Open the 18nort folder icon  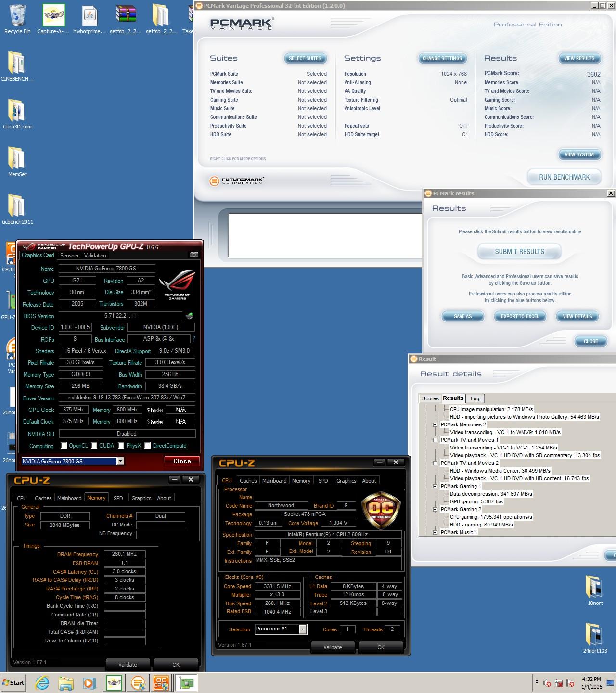coord(595,590)
